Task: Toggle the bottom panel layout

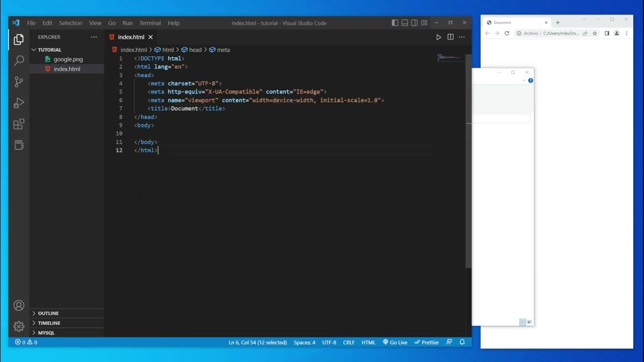Action: 405,23
